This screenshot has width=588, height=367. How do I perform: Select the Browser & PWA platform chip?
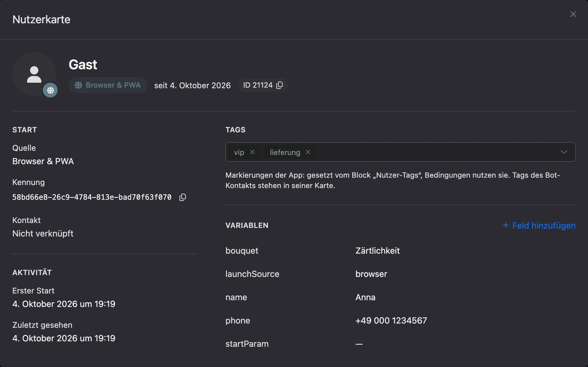[x=107, y=85]
